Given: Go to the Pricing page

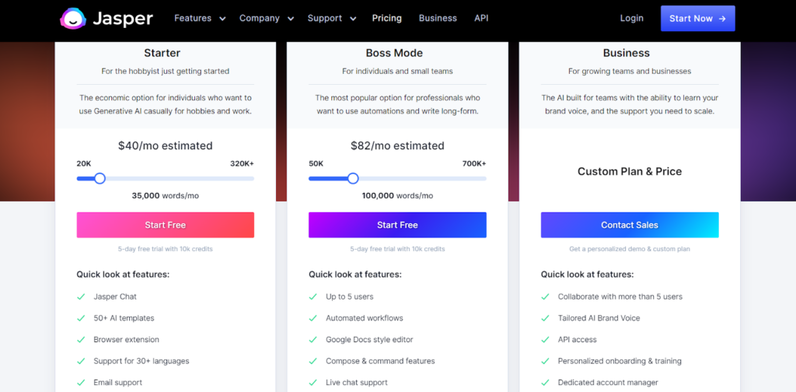Looking at the screenshot, I should pyautogui.click(x=386, y=18).
